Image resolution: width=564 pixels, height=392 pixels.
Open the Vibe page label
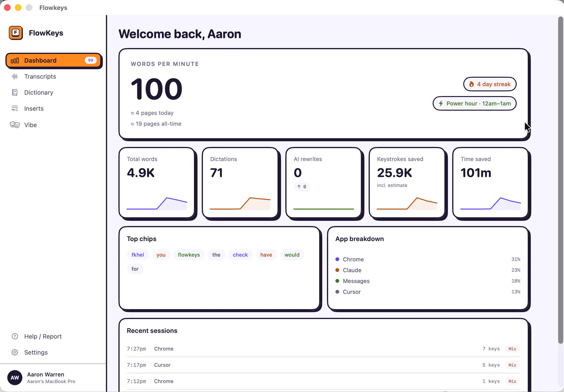click(30, 125)
